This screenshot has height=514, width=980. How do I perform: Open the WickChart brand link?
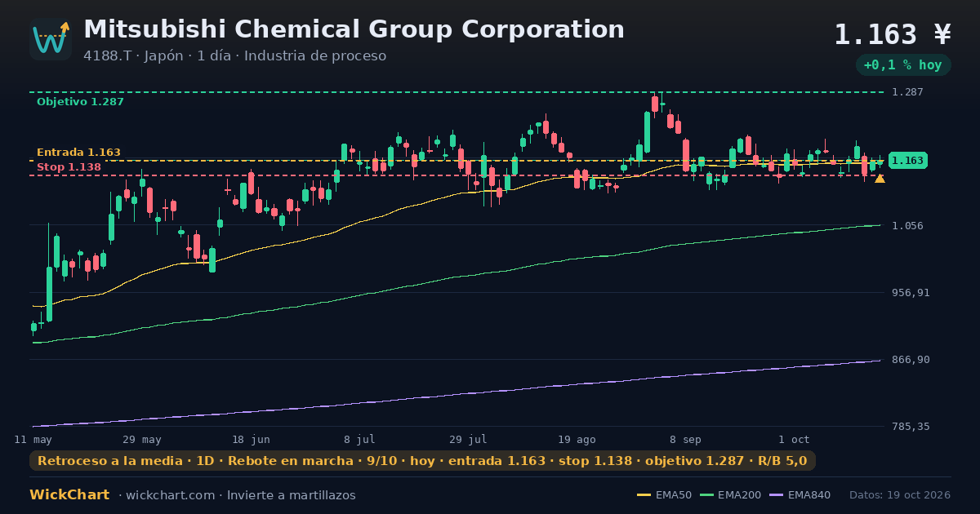(x=69, y=495)
